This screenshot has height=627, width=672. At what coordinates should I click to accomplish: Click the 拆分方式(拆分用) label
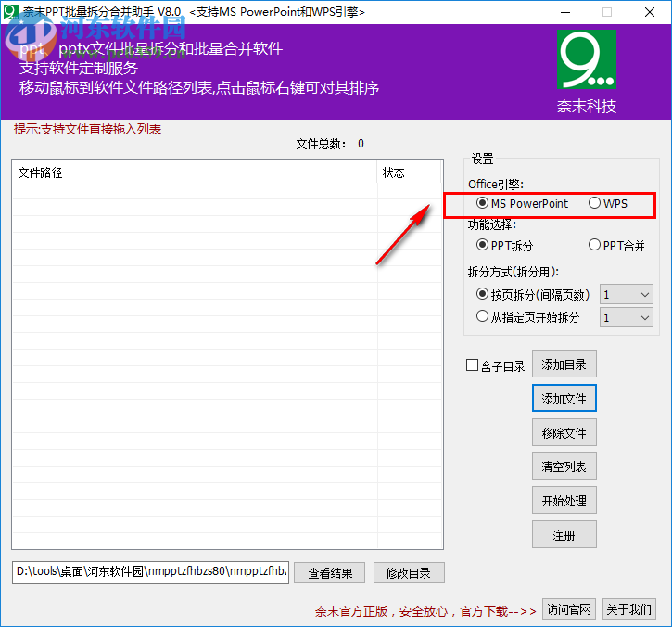point(513,272)
